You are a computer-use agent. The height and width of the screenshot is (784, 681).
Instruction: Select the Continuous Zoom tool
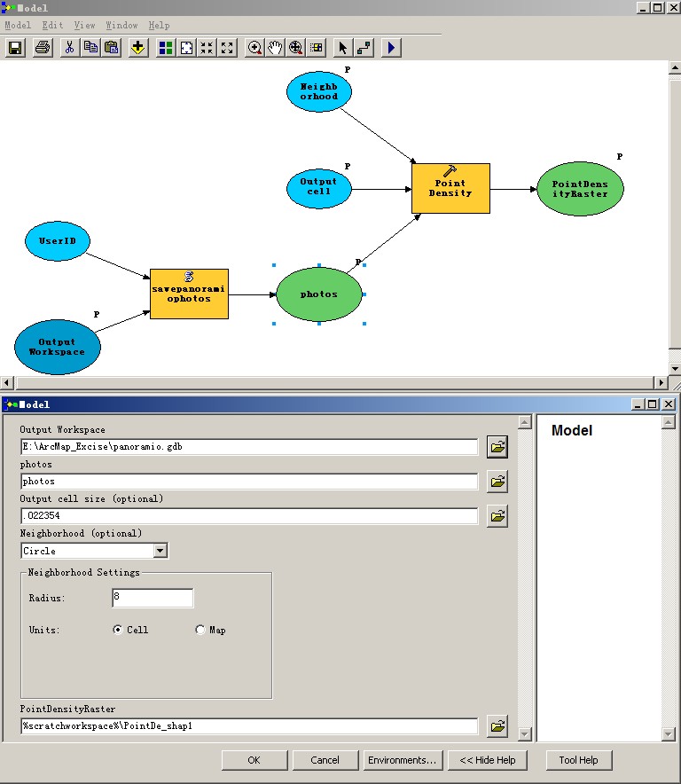point(295,48)
